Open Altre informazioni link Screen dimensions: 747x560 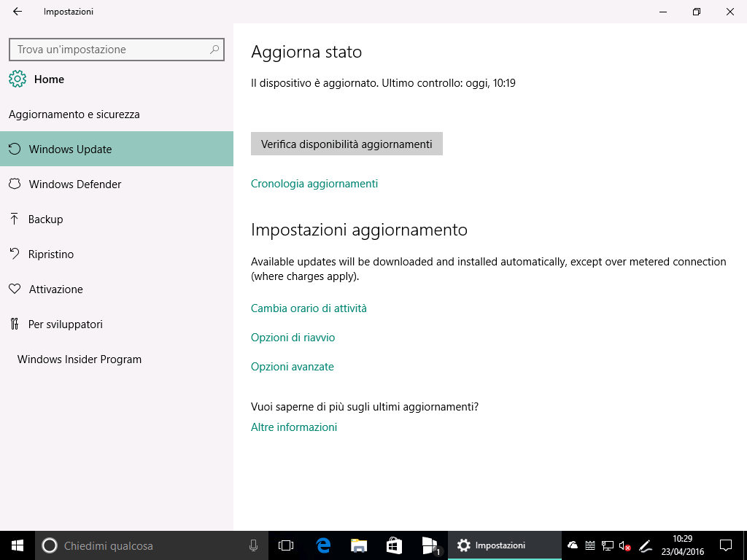click(294, 427)
